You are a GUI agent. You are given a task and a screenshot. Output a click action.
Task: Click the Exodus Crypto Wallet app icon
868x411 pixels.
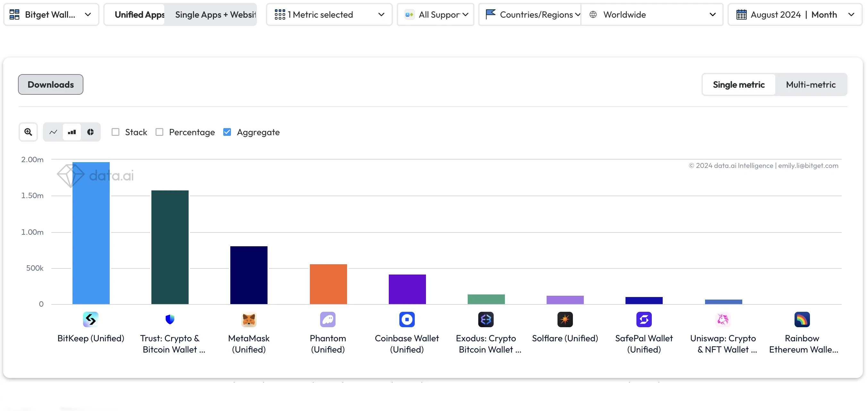point(485,319)
